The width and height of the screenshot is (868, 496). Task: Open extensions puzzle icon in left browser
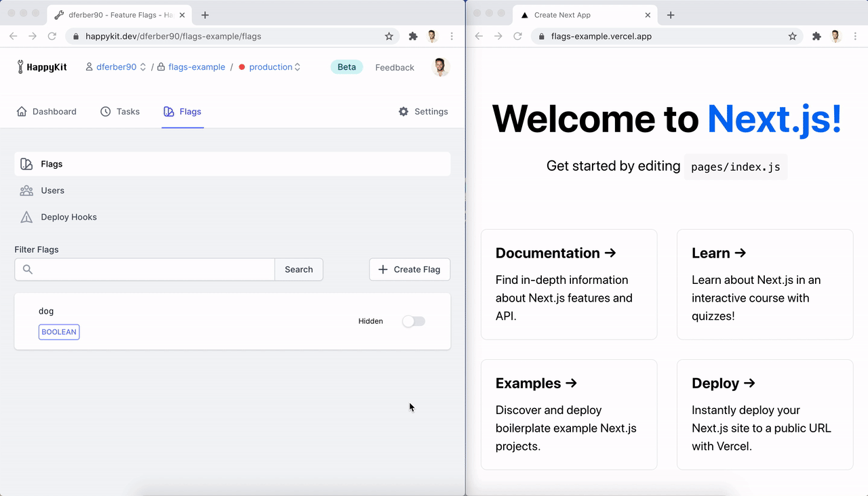(x=412, y=37)
